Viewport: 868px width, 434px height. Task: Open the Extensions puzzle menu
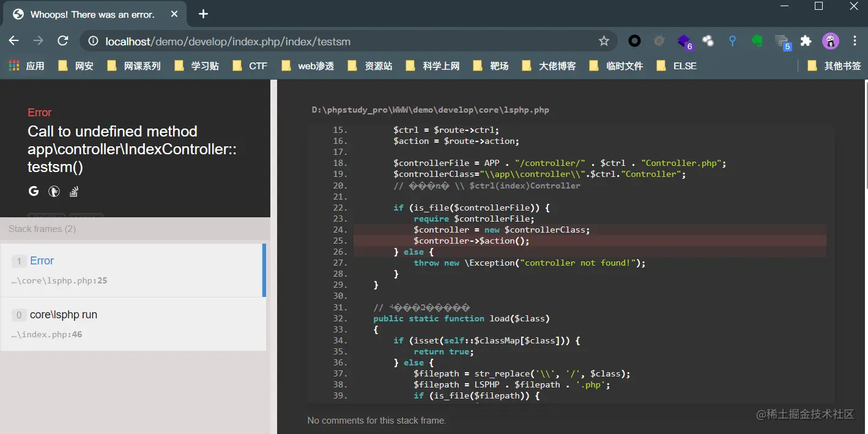pos(806,41)
